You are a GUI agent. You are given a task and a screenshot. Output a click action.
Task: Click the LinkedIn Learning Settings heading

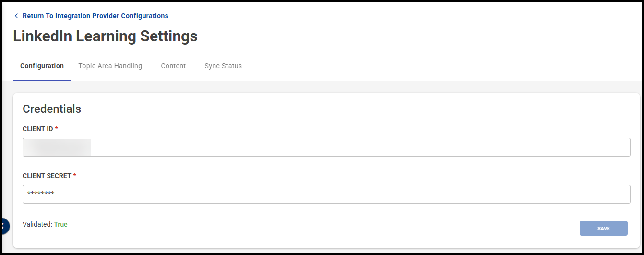pyautogui.click(x=105, y=36)
